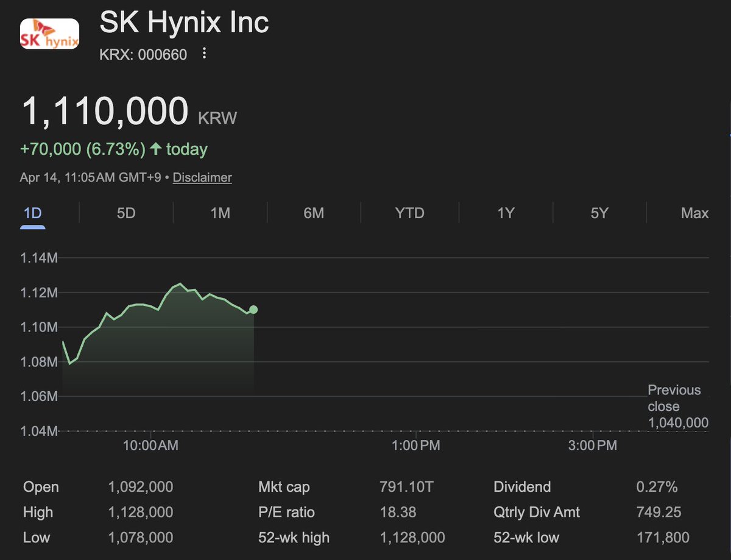Click the Dividend value 0.27%
Viewport: 731px width, 560px height.
(x=657, y=487)
